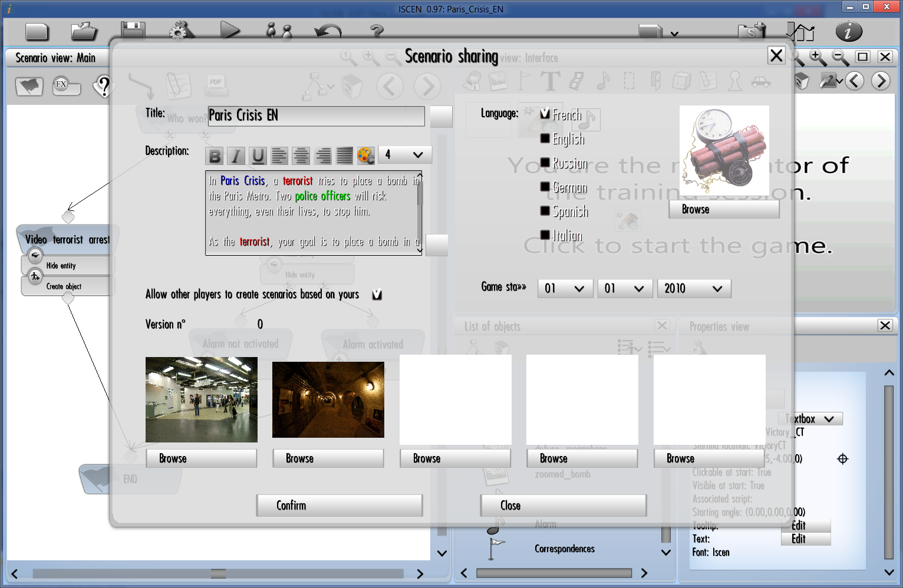Enable the Russian language checkbox
This screenshot has width=903, height=588.
(x=545, y=163)
